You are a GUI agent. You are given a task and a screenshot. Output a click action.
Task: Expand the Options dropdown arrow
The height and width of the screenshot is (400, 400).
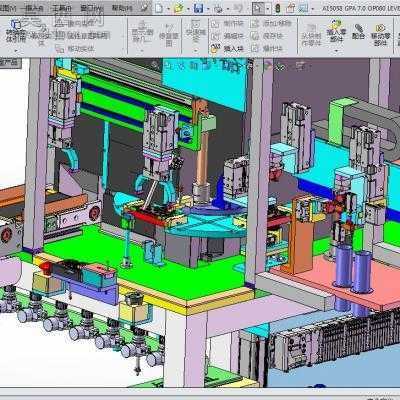312,9
